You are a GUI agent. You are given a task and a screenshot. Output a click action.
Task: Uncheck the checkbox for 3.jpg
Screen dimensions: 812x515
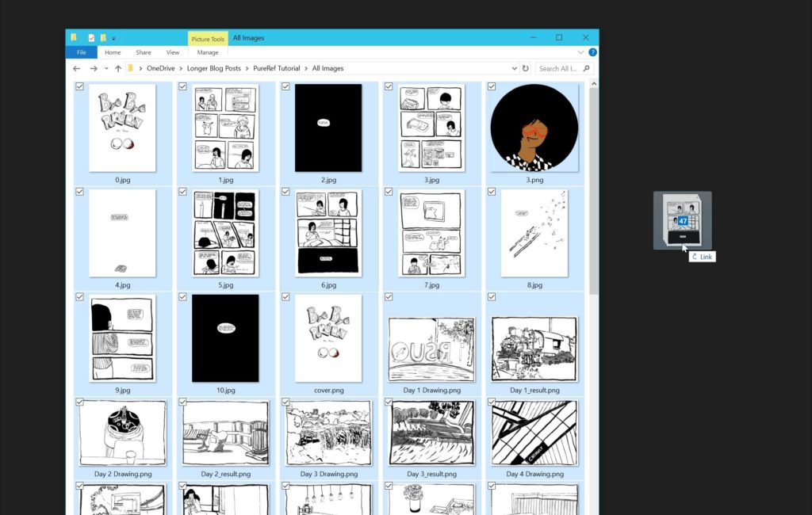tap(389, 86)
